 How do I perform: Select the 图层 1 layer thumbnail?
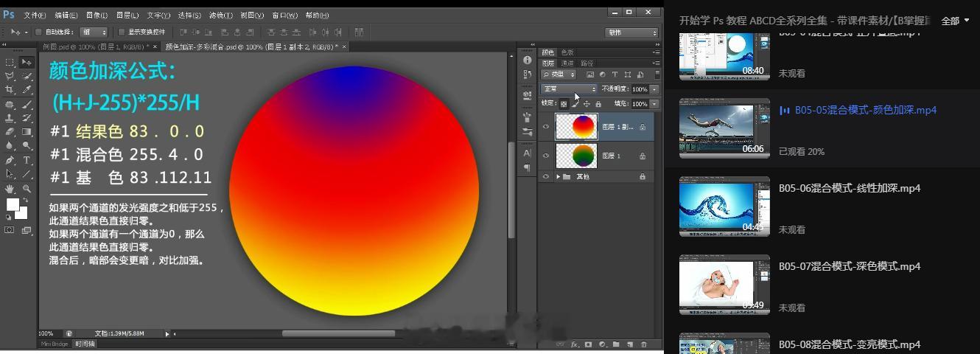pyautogui.click(x=576, y=156)
